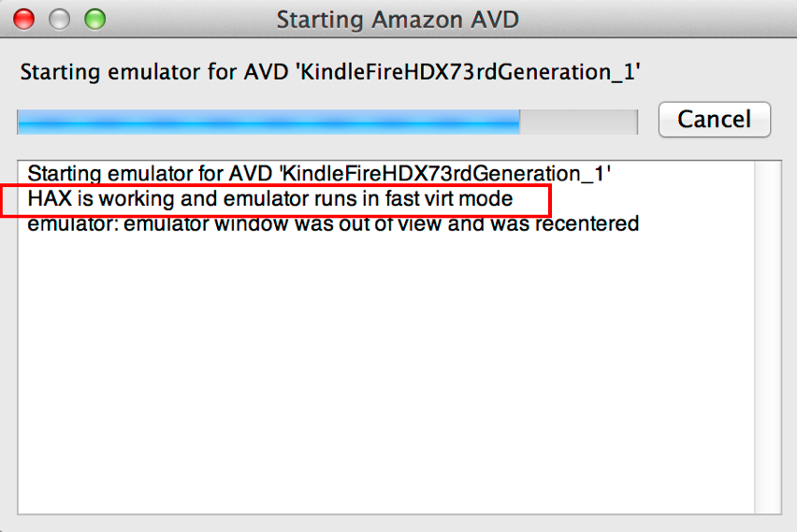
Task: Zoom the window using the green button
Action: [94, 19]
